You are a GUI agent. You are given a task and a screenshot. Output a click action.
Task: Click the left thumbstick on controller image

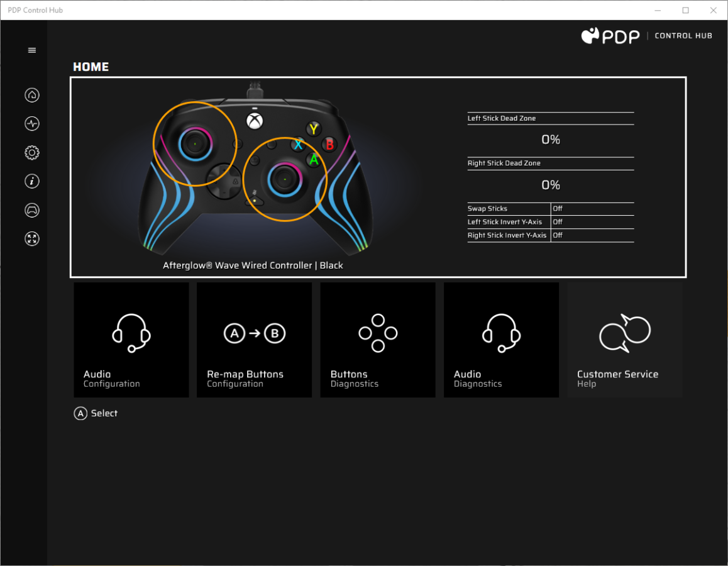(195, 144)
